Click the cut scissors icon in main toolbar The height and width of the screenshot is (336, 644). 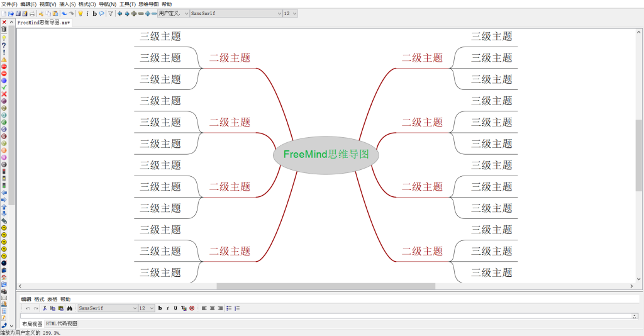[41, 14]
